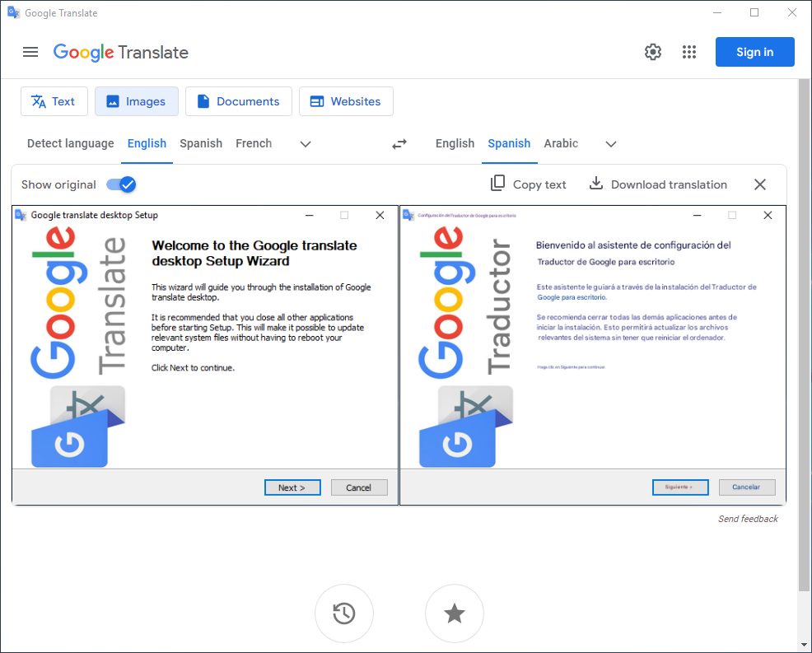Click the Google Translate title bar icon
Viewport: 812px width, 653px height.
point(14,12)
